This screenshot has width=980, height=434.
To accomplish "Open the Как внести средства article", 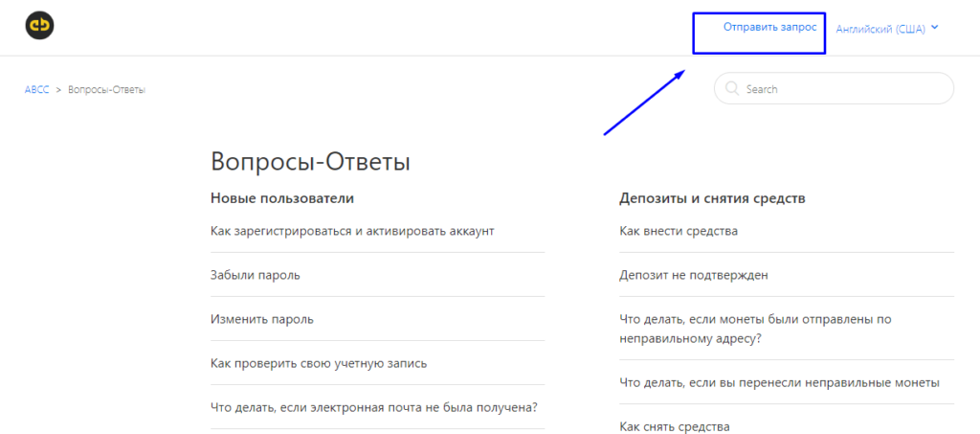I will coord(679,232).
